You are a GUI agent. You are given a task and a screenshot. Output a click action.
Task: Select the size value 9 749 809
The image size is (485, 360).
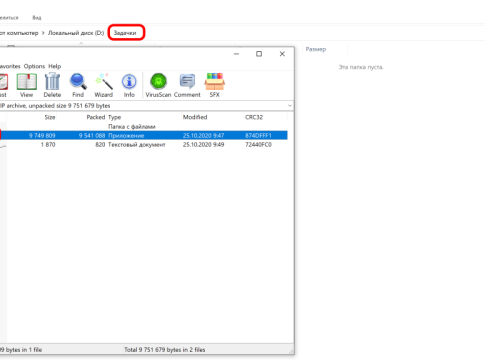click(42, 135)
